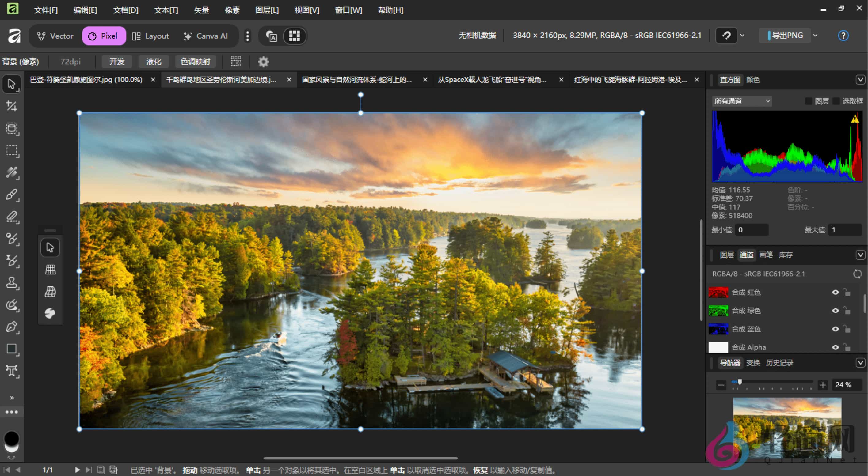
Task: Select the Frame Text tool
Action: click(12, 371)
